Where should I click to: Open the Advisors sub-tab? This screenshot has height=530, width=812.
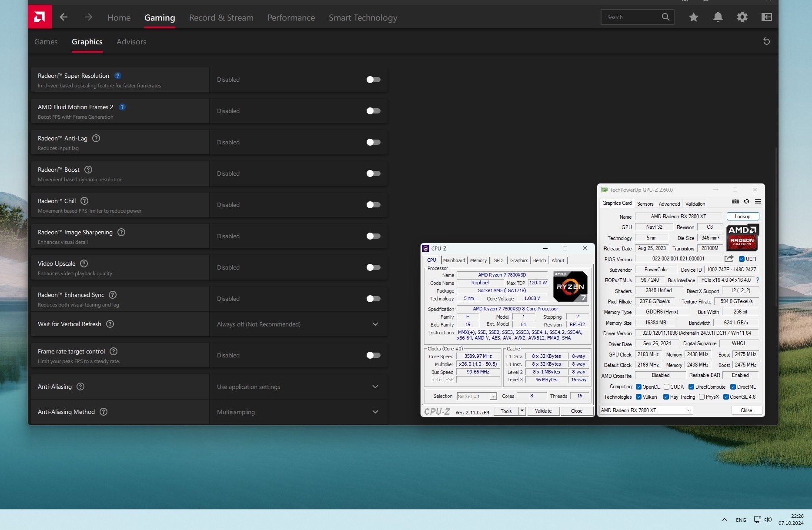point(131,42)
